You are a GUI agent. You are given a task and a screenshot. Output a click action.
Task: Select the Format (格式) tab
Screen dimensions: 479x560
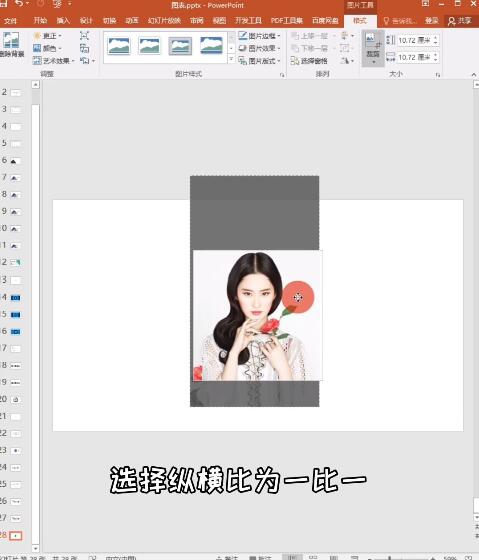360,21
